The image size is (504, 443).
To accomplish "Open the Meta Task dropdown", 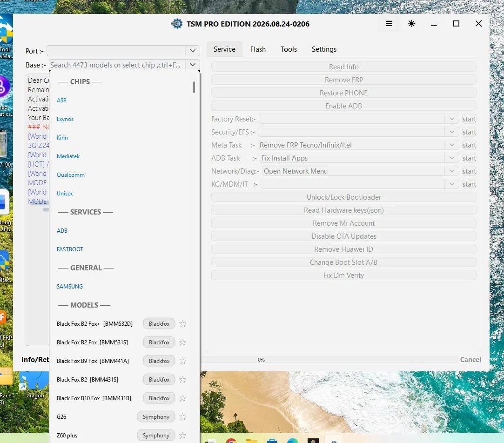I will pyautogui.click(x=451, y=145).
